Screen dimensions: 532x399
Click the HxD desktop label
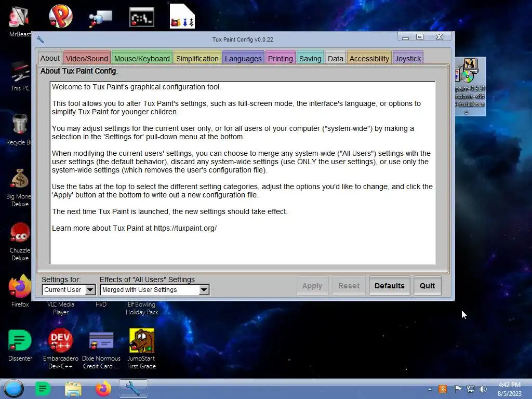pyautogui.click(x=101, y=304)
